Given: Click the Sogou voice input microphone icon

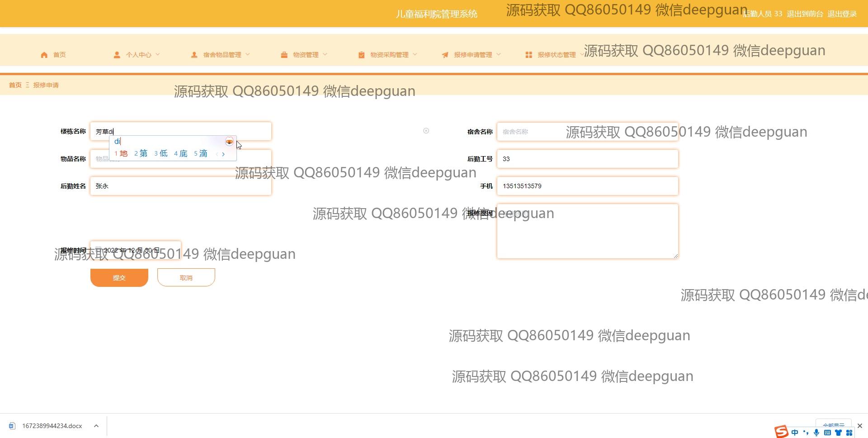Looking at the screenshot, I should [x=816, y=433].
